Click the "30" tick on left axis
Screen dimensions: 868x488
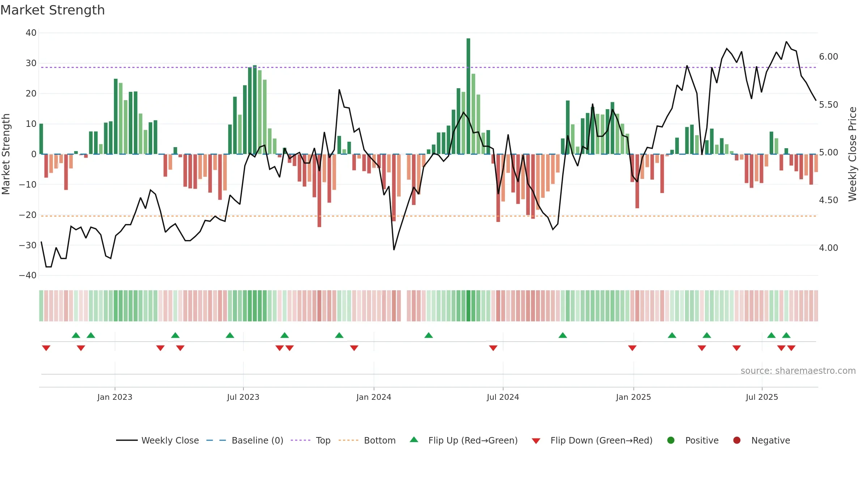coord(31,63)
